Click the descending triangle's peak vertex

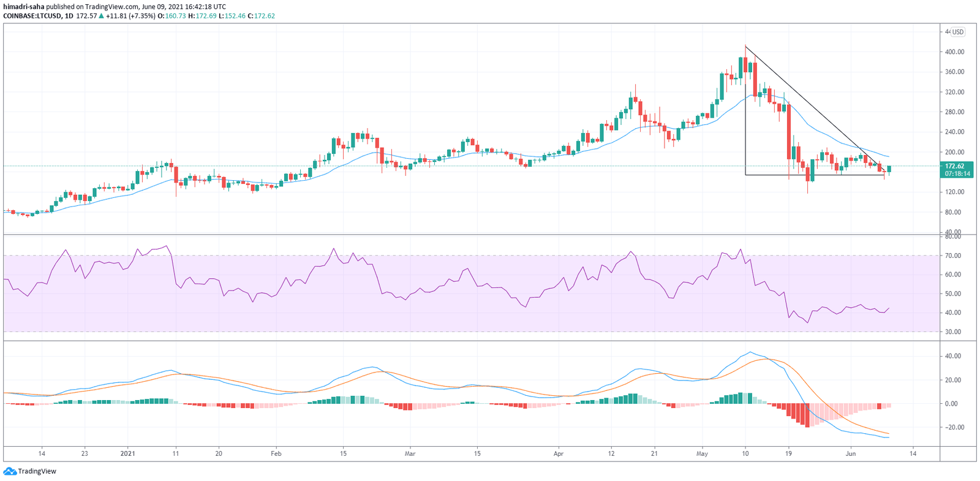(x=745, y=47)
